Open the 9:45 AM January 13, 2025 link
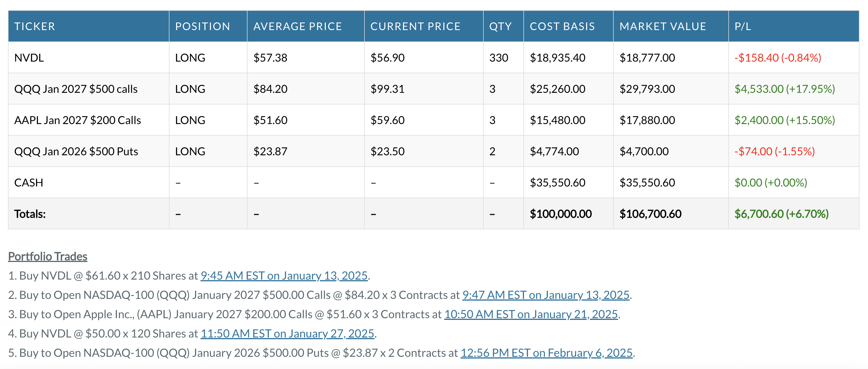 [x=284, y=276]
